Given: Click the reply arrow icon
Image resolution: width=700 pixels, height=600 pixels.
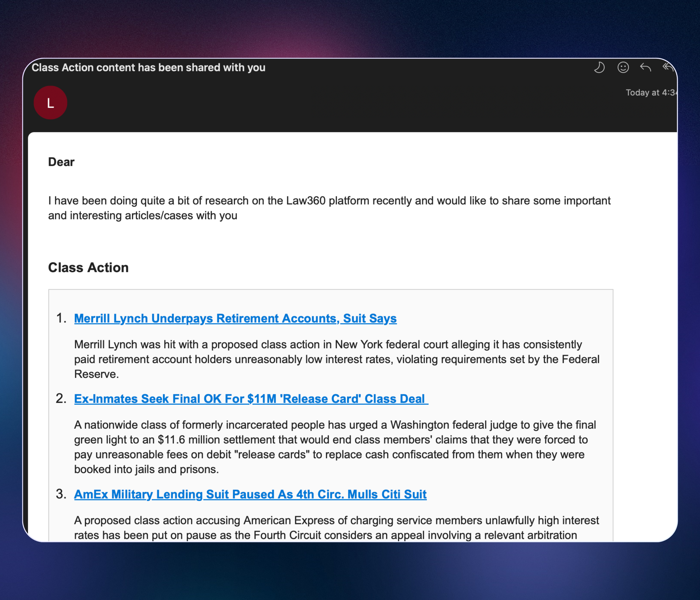Looking at the screenshot, I should click(646, 68).
